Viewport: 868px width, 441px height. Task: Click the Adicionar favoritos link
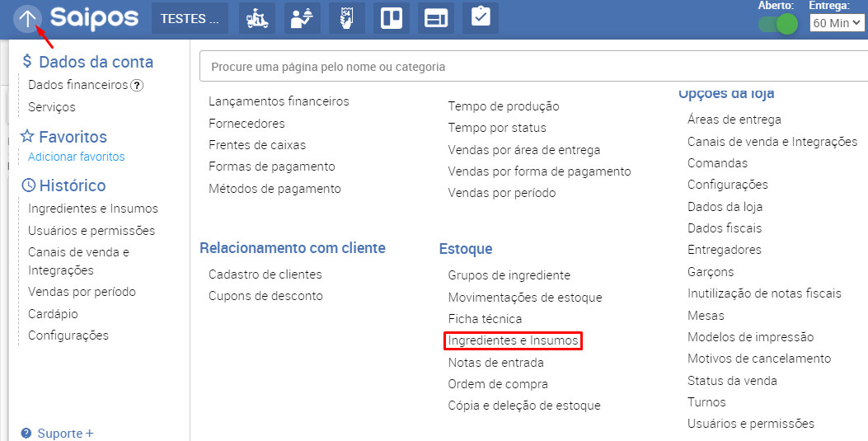pos(77,157)
